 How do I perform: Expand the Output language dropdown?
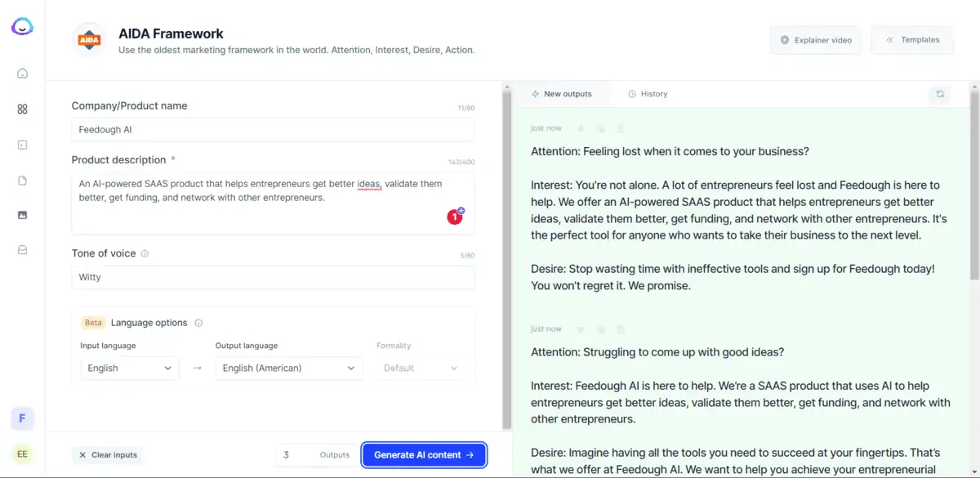(x=289, y=369)
